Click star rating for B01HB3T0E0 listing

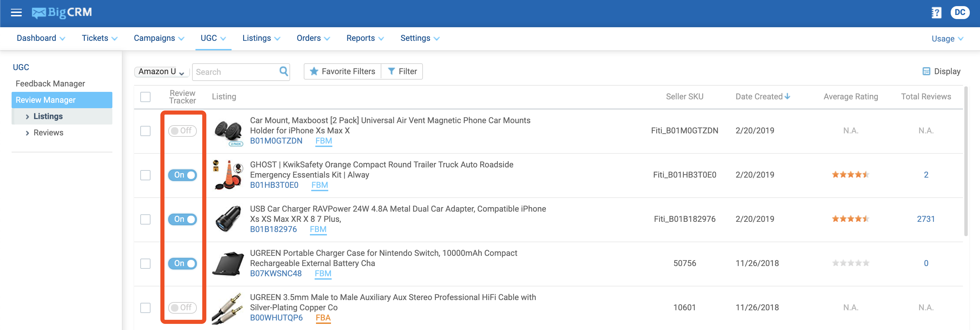coord(850,175)
